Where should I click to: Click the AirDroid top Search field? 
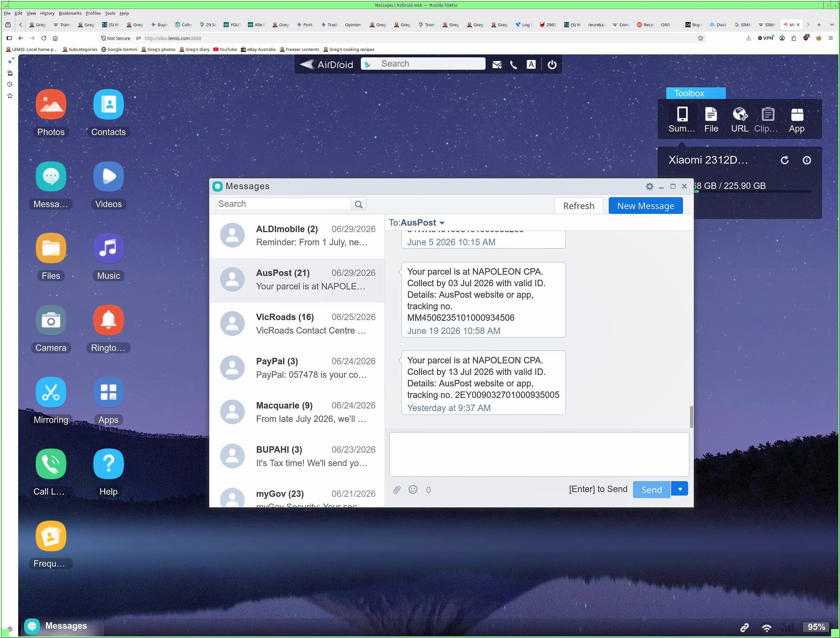(x=423, y=64)
